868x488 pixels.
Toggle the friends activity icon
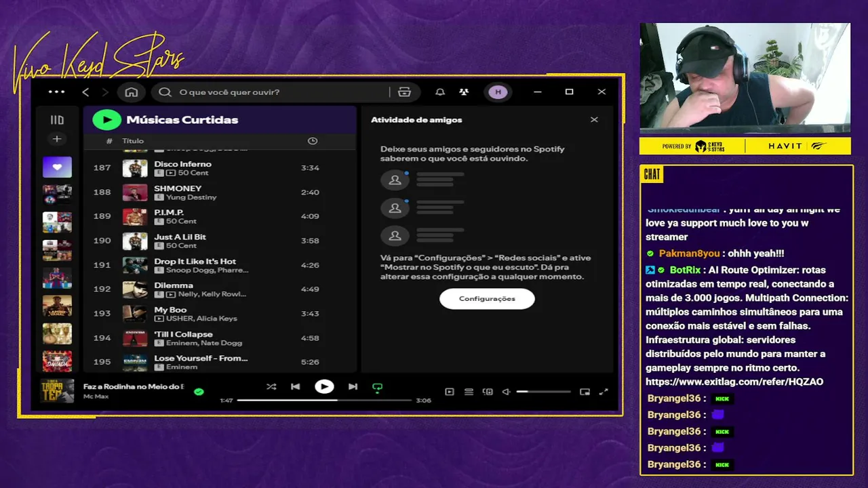[464, 92]
